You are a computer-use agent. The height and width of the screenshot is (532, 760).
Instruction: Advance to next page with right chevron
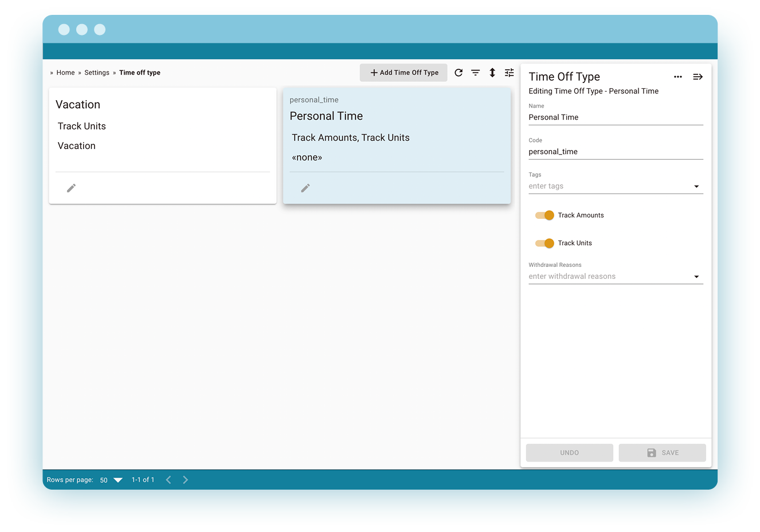click(x=185, y=480)
